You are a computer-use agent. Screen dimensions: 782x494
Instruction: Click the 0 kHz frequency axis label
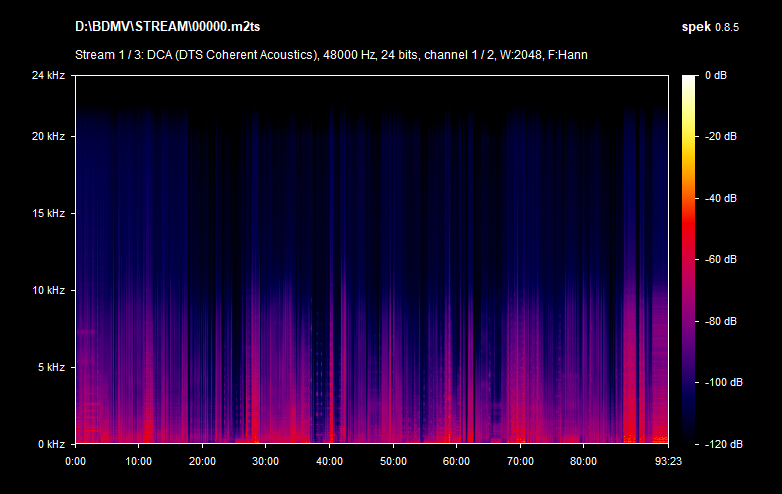click(x=50, y=443)
